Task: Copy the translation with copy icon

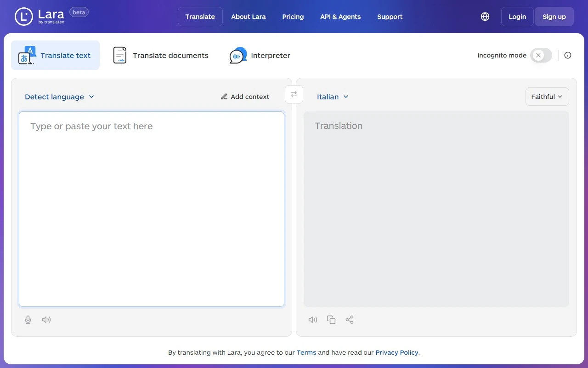Action: coord(331,320)
